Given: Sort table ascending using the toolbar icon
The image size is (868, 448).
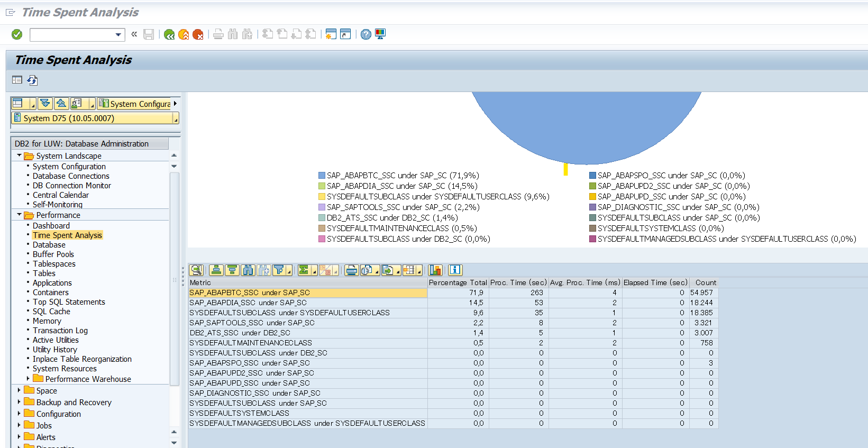Looking at the screenshot, I should point(216,270).
